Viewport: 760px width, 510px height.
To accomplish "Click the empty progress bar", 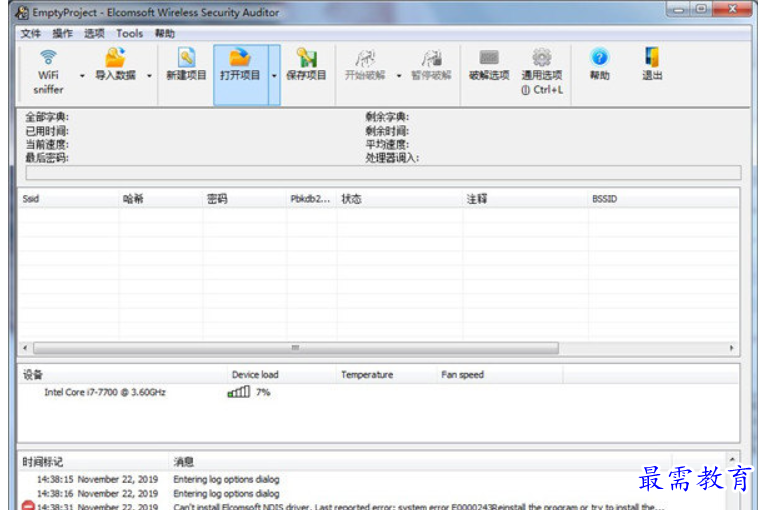I will point(383,173).
